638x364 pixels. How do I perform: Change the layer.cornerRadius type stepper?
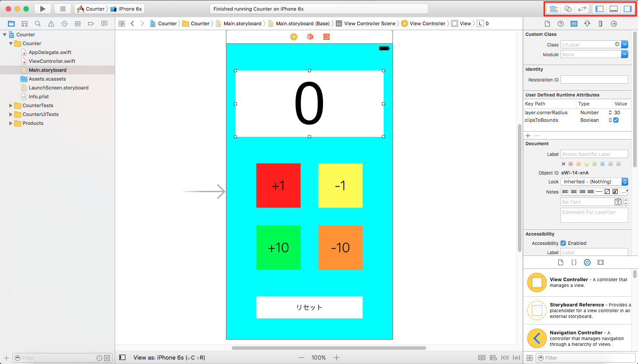(x=610, y=112)
